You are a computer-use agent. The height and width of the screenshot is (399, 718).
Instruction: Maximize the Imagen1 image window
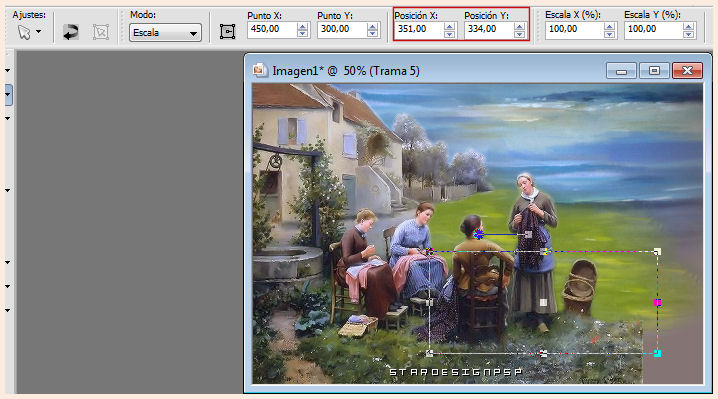[x=654, y=71]
